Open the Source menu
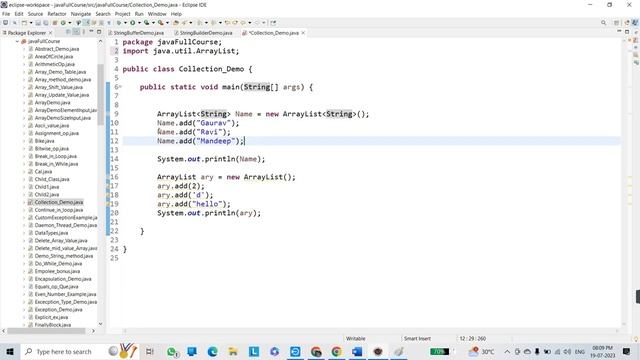Viewport: 640px width, 360px height. tap(35, 14)
